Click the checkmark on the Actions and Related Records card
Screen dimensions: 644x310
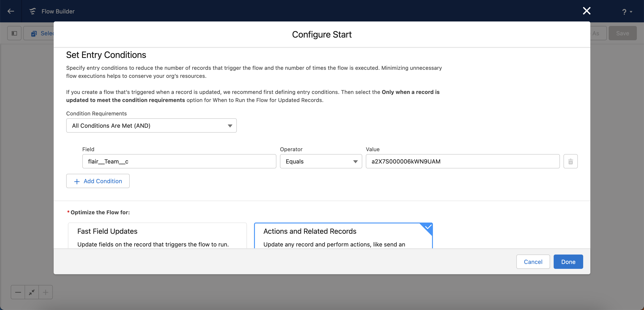(428, 227)
